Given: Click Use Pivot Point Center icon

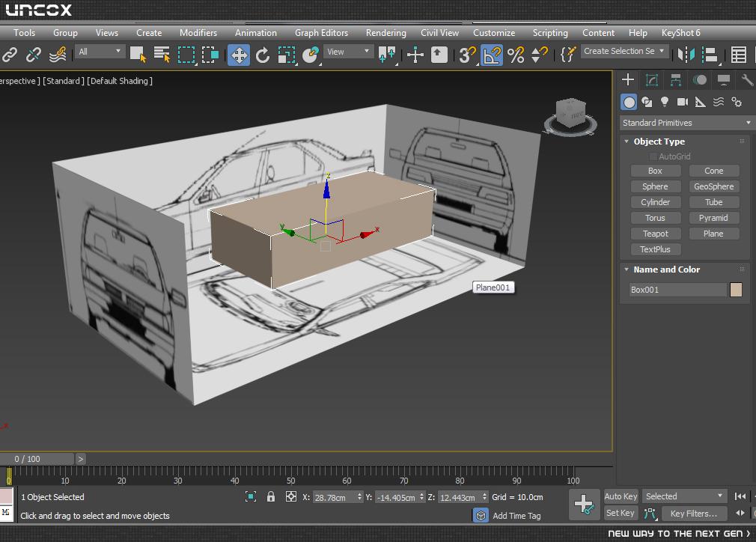Looking at the screenshot, I should pyautogui.click(x=387, y=55).
